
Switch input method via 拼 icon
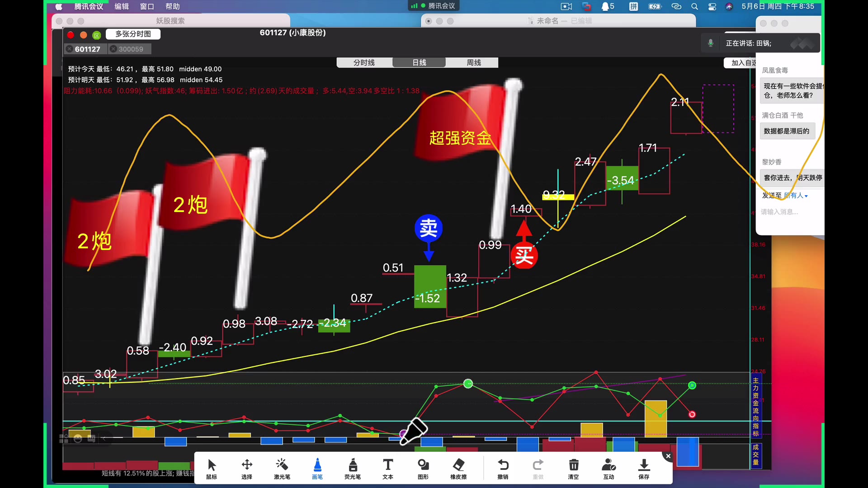click(x=633, y=6)
